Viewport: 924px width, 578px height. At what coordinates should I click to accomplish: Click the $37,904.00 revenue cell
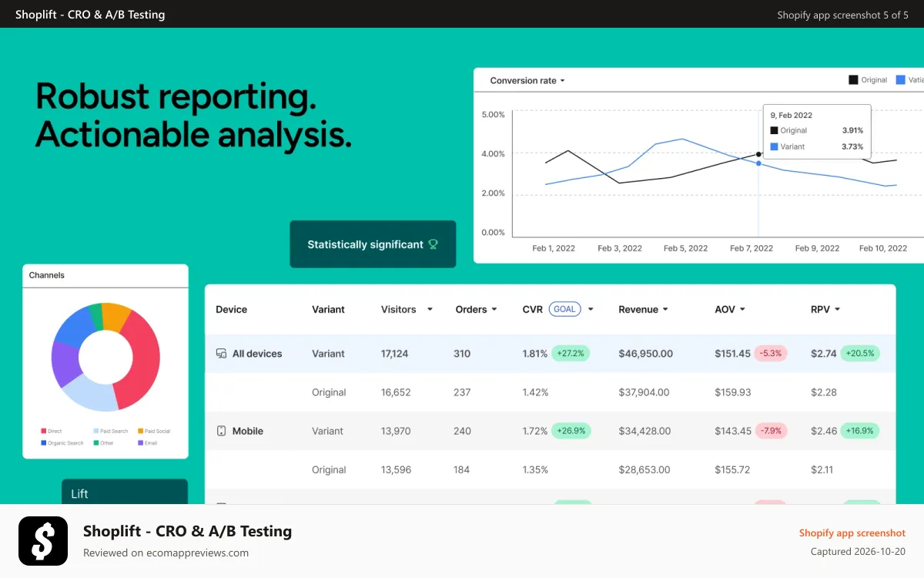645,392
